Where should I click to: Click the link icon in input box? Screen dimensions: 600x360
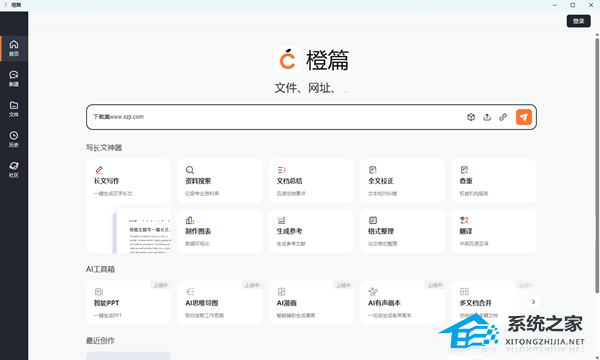503,117
